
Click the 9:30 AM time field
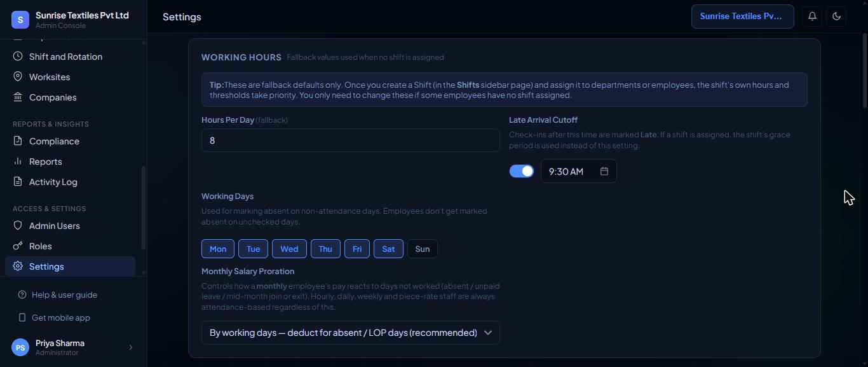pos(579,171)
